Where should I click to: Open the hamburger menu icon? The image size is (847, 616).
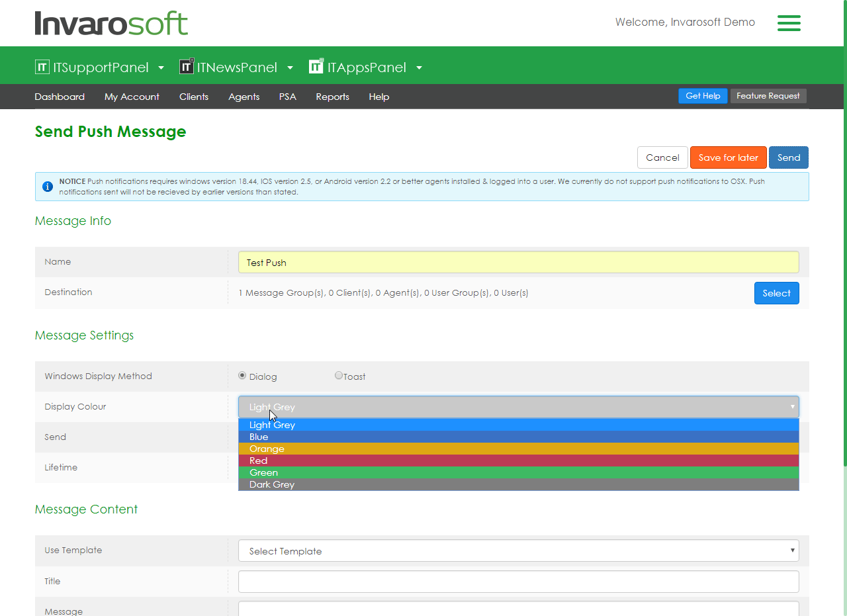(789, 23)
